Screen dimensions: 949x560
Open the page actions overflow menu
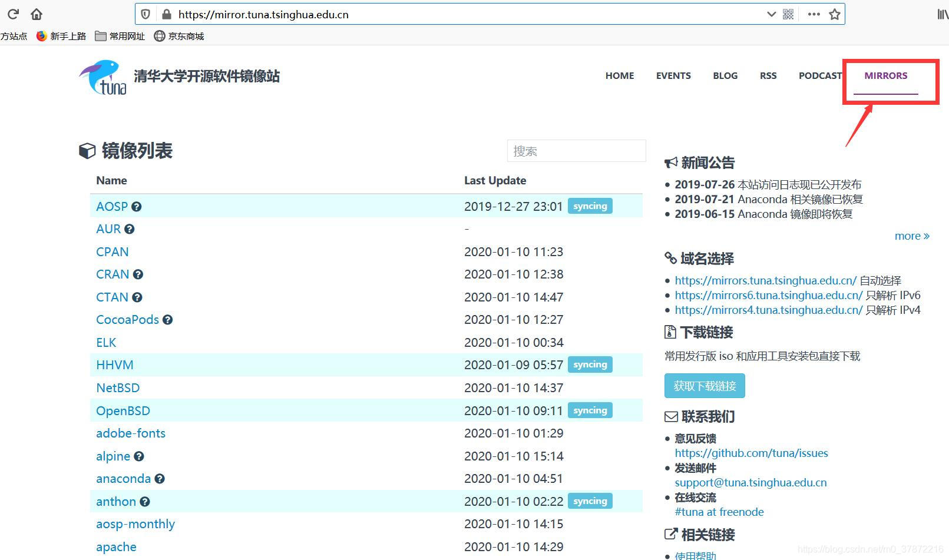click(x=814, y=14)
